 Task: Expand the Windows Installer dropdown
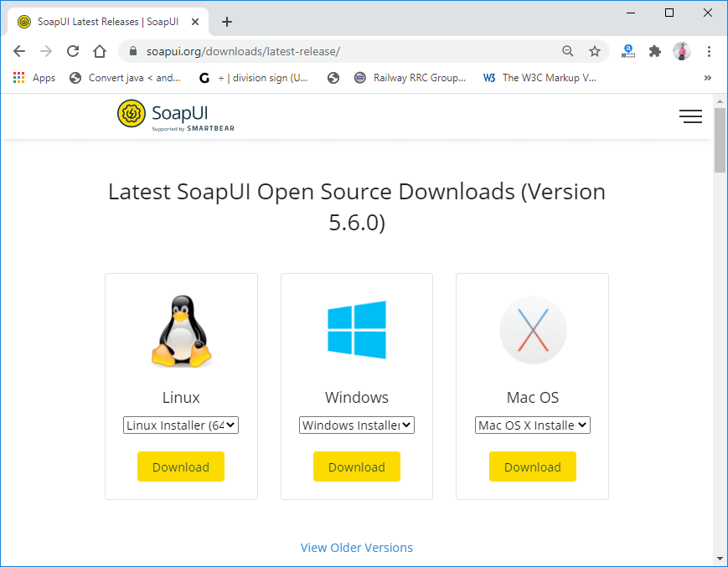coord(357,425)
